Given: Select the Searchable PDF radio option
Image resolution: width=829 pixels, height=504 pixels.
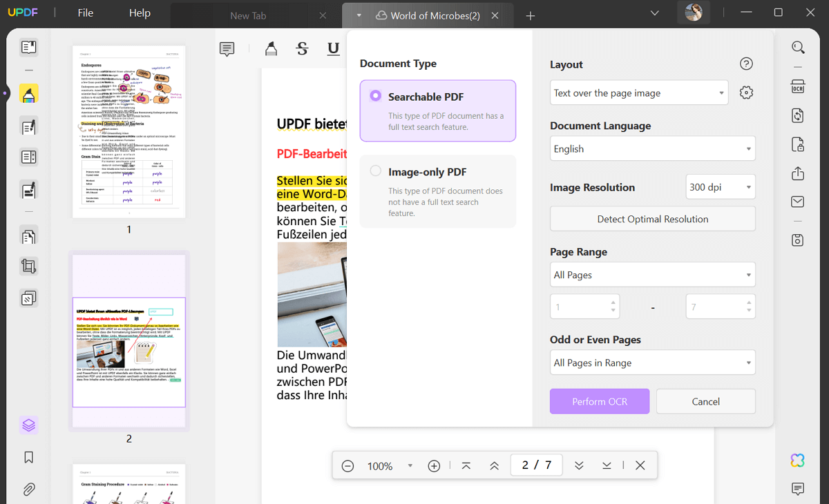Looking at the screenshot, I should [x=376, y=96].
